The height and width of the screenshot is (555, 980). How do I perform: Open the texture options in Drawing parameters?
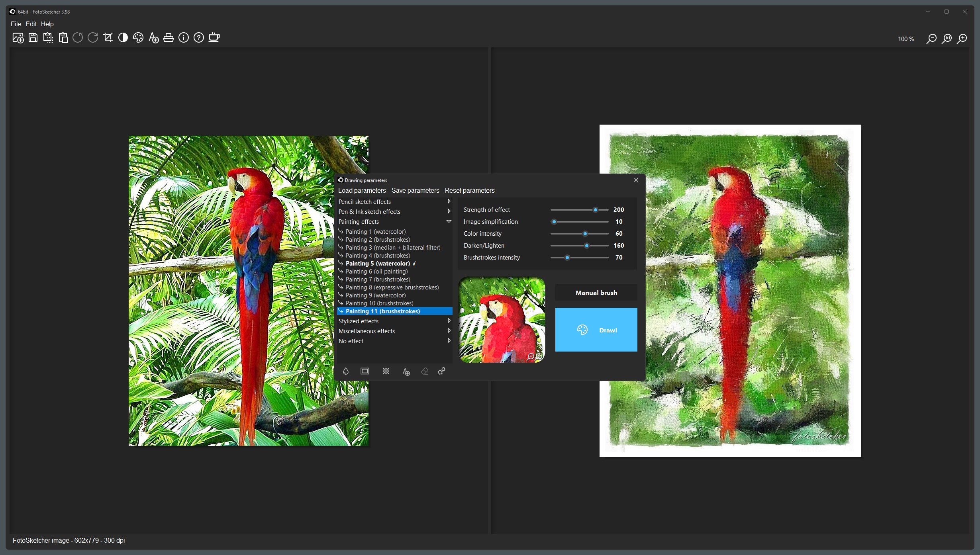point(385,371)
